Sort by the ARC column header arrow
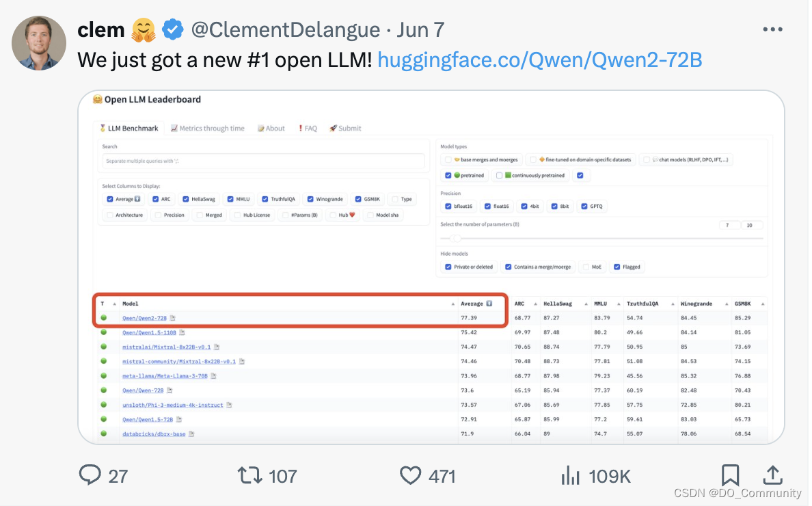The width and height of the screenshot is (812, 506). click(x=535, y=304)
